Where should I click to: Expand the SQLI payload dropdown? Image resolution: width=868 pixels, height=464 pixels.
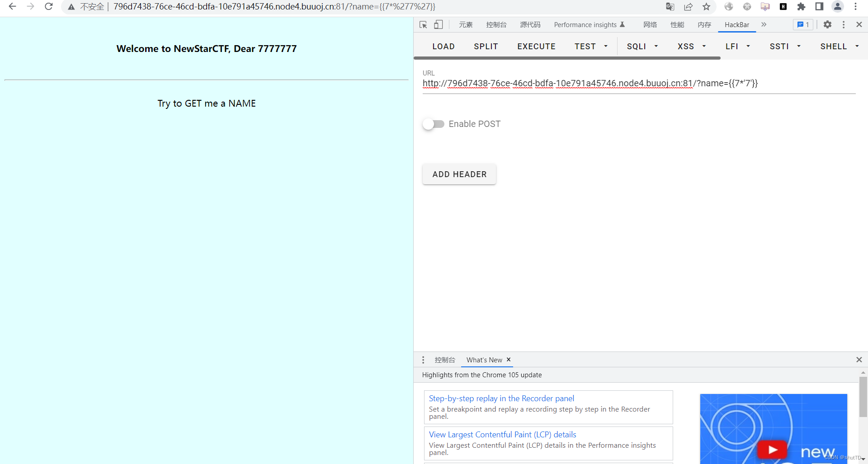[x=642, y=46]
